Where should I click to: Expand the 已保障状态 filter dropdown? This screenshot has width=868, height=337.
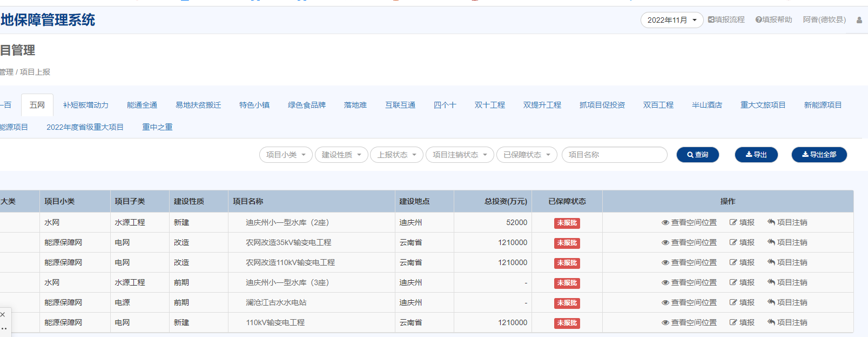pyautogui.click(x=526, y=155)
